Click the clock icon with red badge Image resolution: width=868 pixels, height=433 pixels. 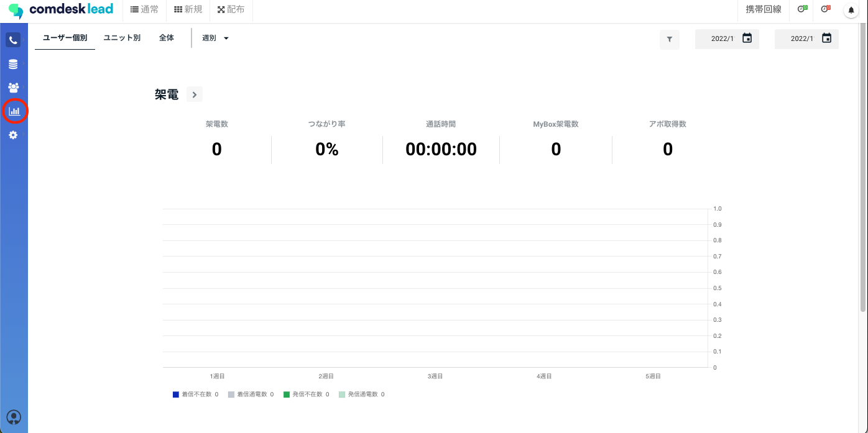825,9
